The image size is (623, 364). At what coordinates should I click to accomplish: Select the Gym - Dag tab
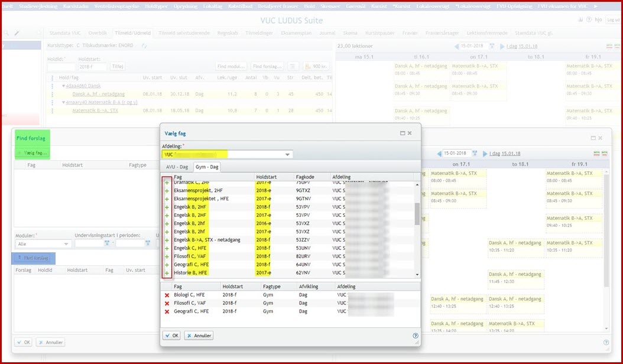click(x=207, y=167)
